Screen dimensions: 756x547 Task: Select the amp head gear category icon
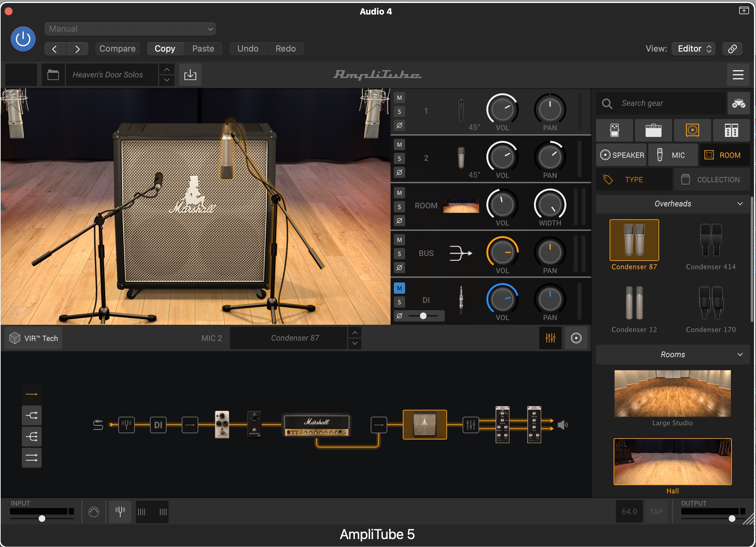(x=653, y=130)
